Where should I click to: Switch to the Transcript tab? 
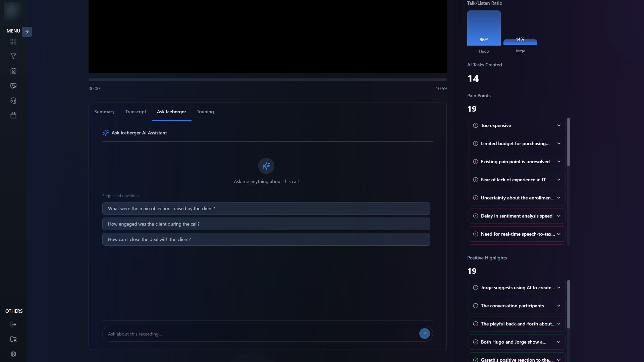tap(136, 112)
